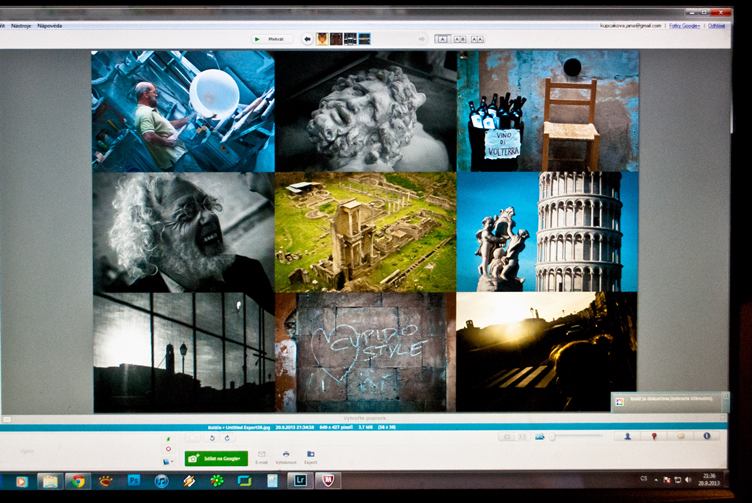Image resolution: width=752 pixels, height=503 pixels.
Task: Click the Odhlásit sign-out link
Action: (717, 26)
